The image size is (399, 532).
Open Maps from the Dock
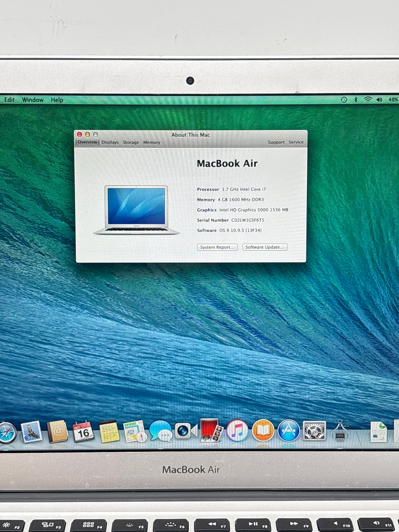[x=135, y=432]
